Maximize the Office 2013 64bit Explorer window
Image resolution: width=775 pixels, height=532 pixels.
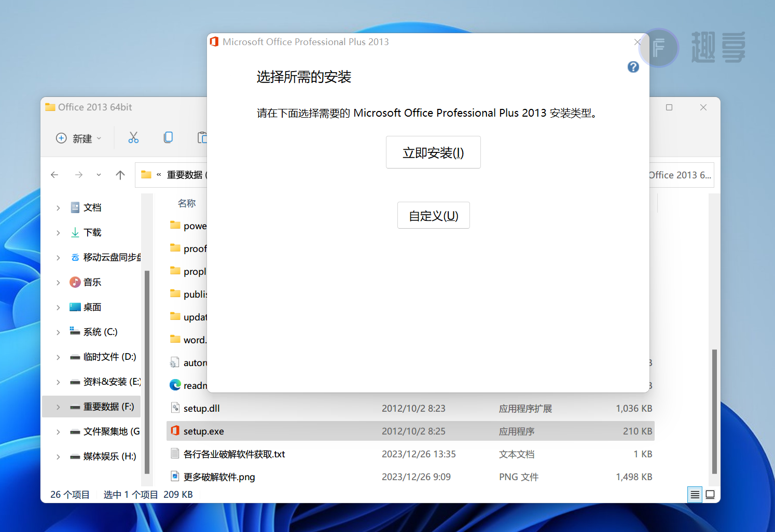tap(669, 107)
